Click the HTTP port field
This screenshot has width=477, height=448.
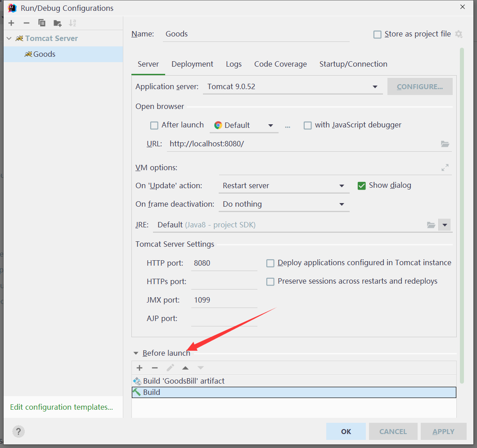[224, 263]
